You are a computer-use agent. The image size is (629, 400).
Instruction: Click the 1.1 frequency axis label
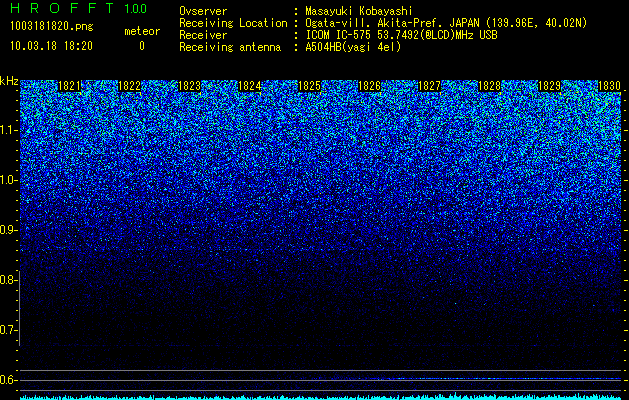pyautogui.click(x=9, y=130)
